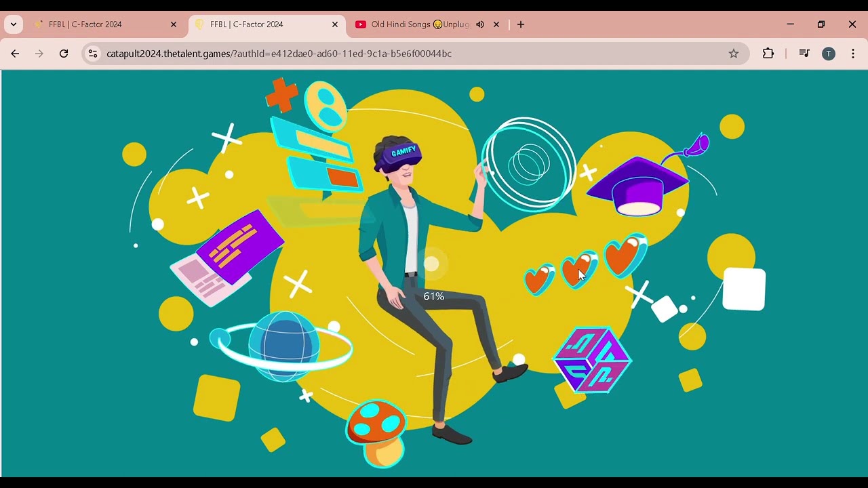Bookmark this page with the star icon
This screenshot has width=868, height=488.
coord(734,54)
